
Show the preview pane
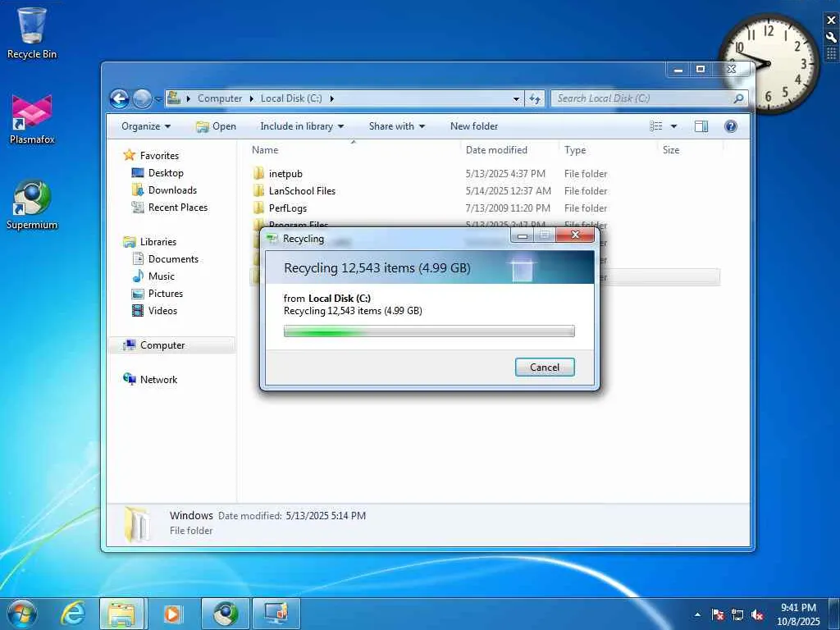click(701, 126)
